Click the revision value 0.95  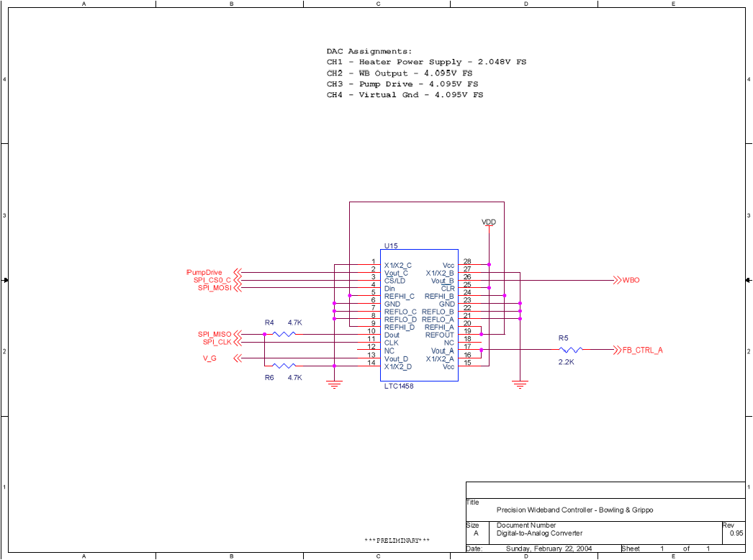[736, 533]
